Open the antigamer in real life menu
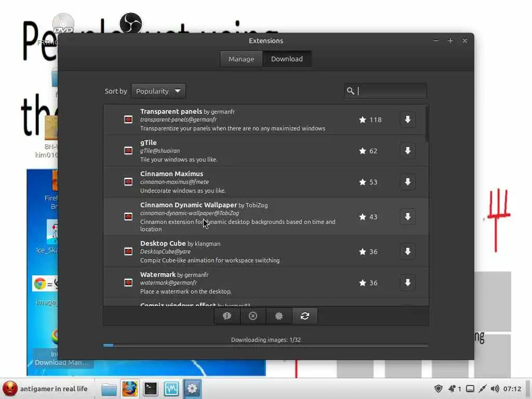Viewport: 532px width, 399px height. coord(45,389)
